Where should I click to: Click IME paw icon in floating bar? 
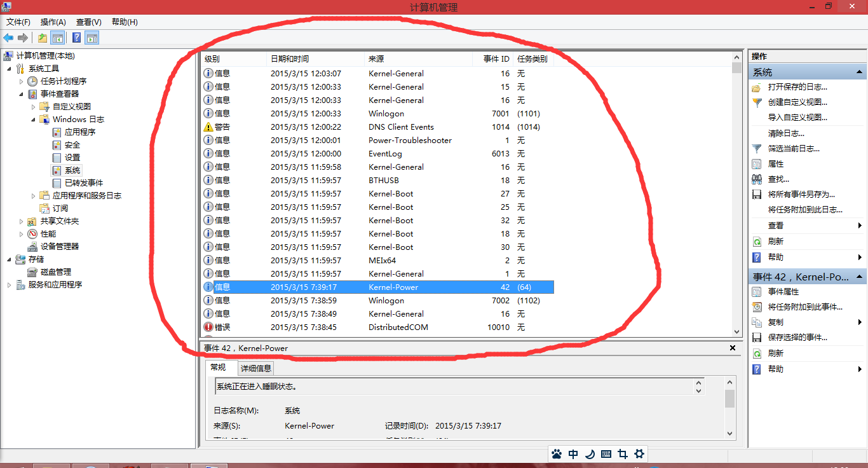[x=557, y=454]
